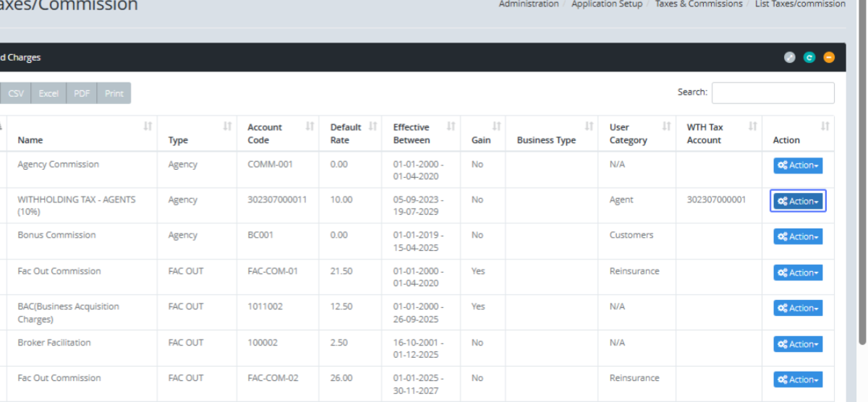This screenshot has width=868, height=402.
Task: Click the expand panel icon in header
Action: click(790, 58)
